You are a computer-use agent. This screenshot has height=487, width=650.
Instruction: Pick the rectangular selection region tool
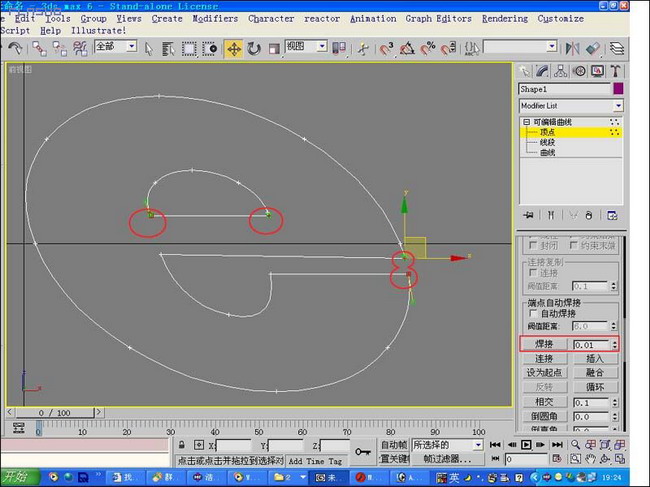(189, 49)
